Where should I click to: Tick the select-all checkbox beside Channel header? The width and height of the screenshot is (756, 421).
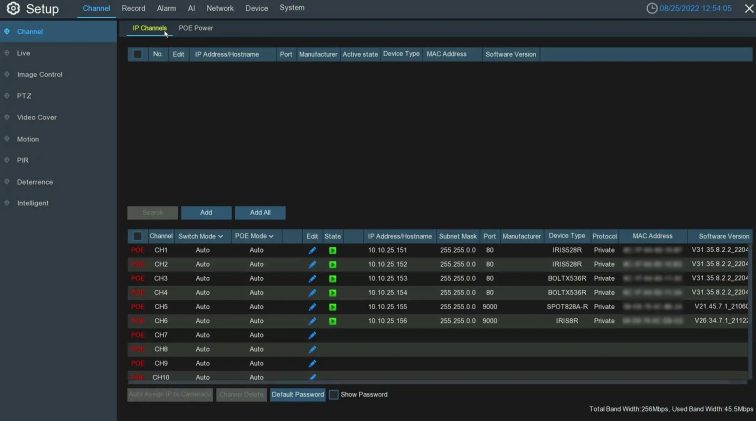pyautogui.click(x=137, y=236)
